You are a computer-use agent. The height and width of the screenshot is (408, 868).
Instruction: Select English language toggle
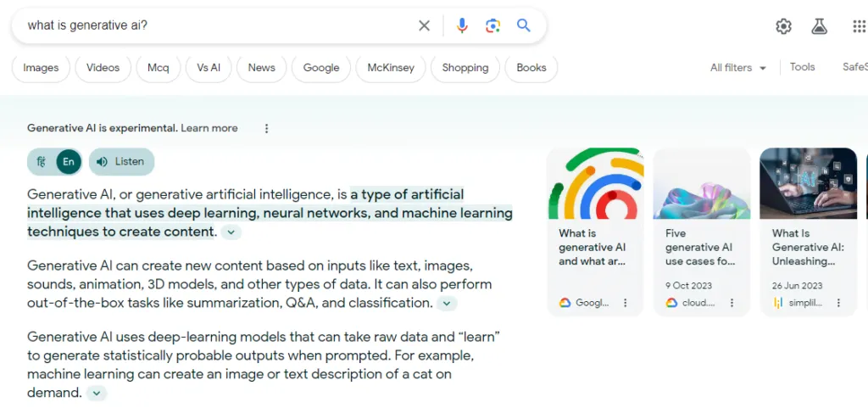coord(69,162)
